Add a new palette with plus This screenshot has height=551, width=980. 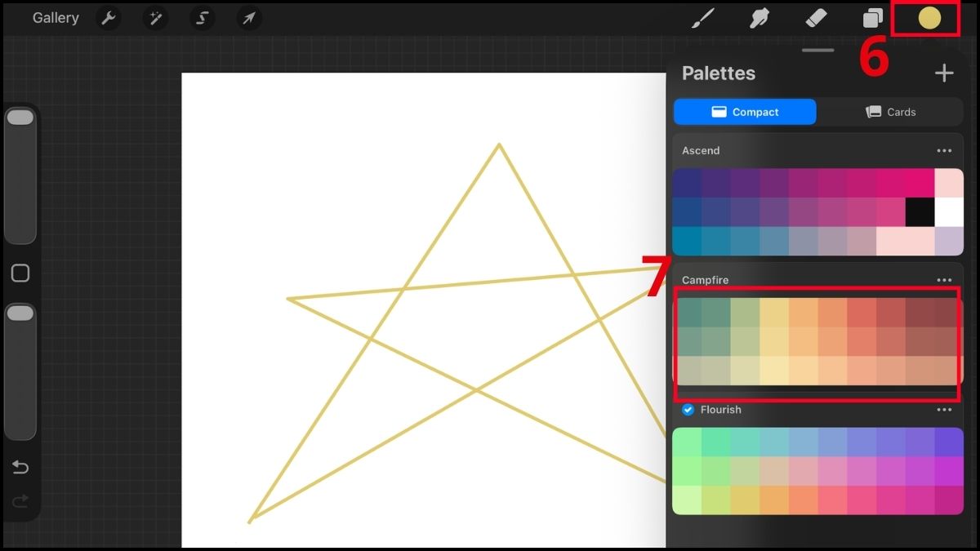click(944, 73)
